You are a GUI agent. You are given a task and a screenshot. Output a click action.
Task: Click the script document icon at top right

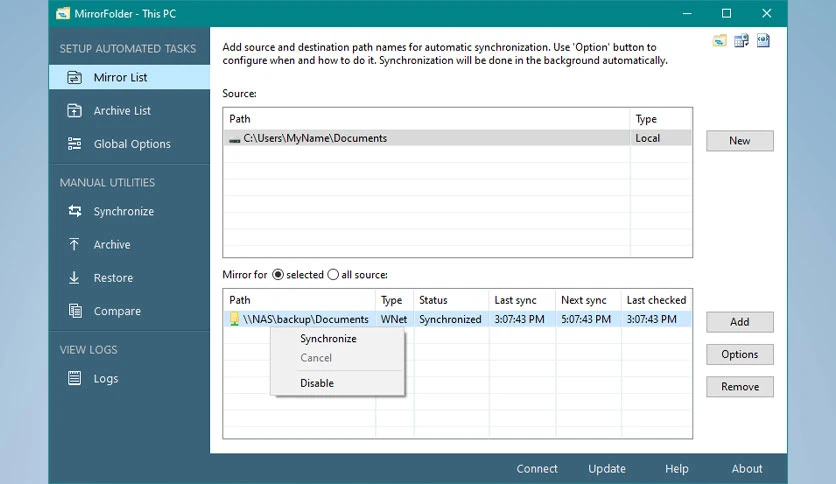763,41
